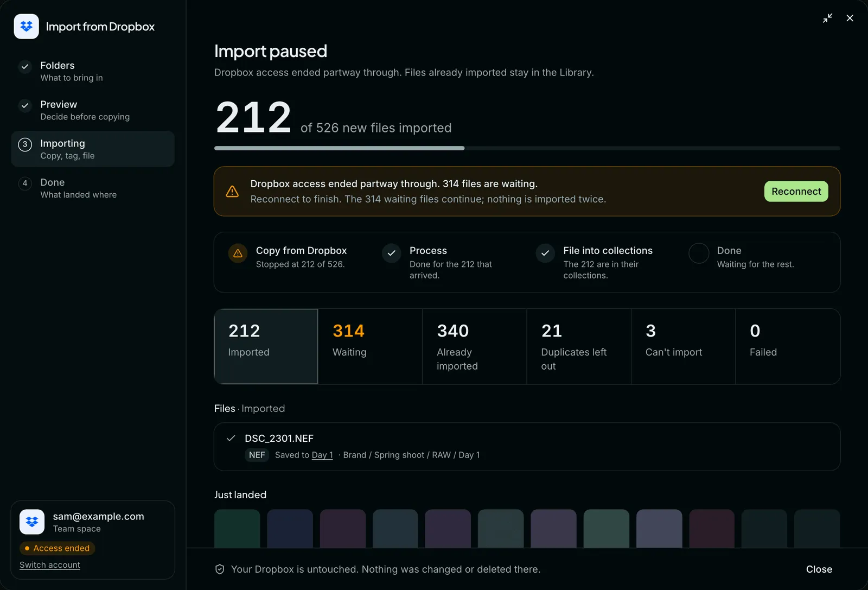
Task: Click the File into collections checkmark icon
Action: (x=545, y=253)
